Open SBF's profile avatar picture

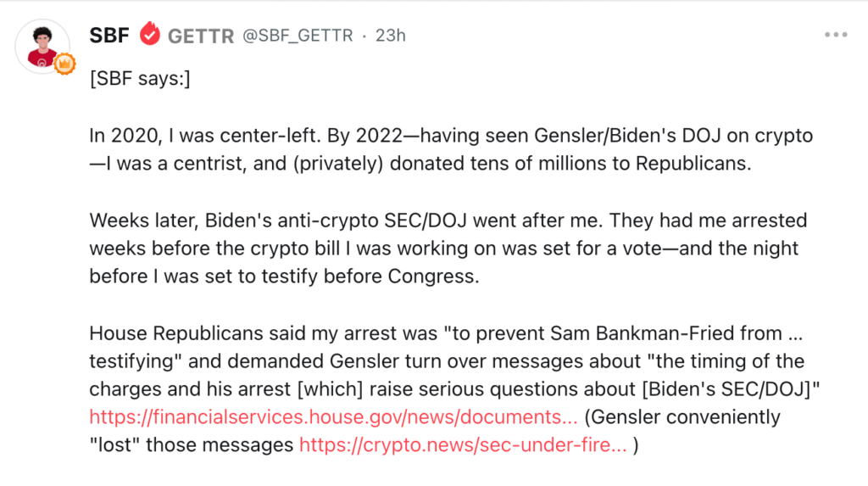(42, 45)
